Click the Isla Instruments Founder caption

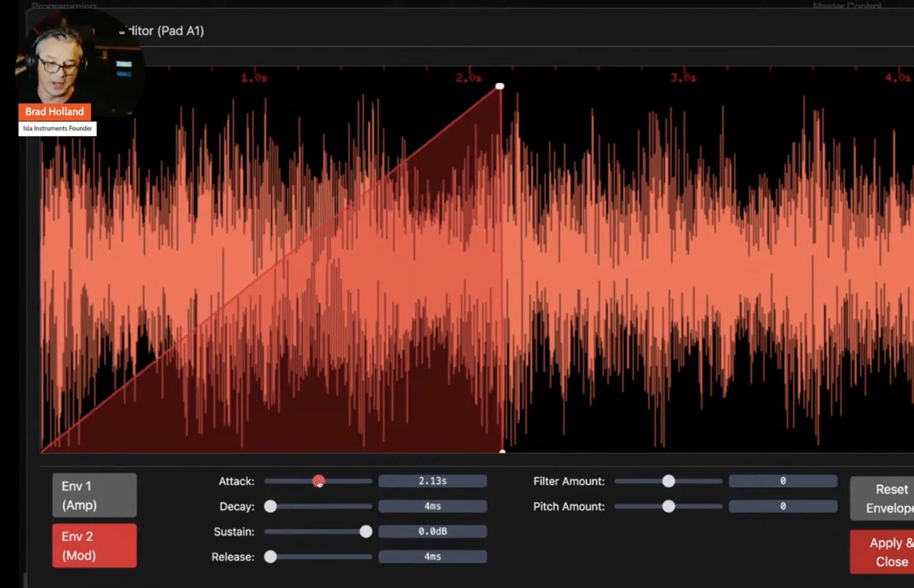pos(57,128)
